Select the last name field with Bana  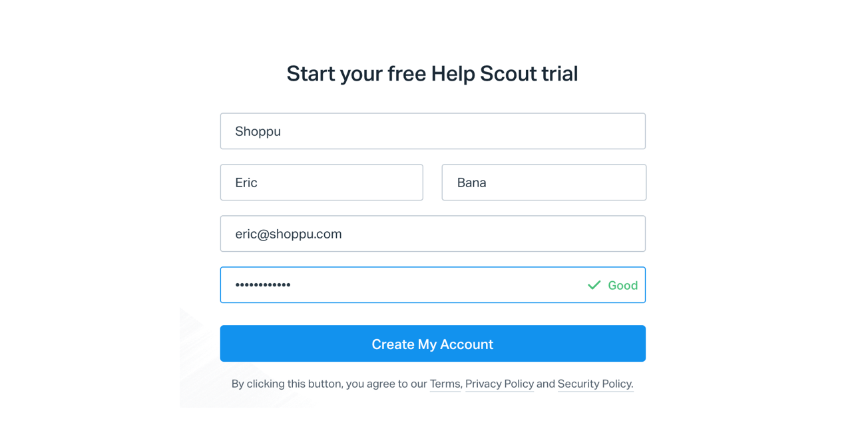(x=544, y=183)
